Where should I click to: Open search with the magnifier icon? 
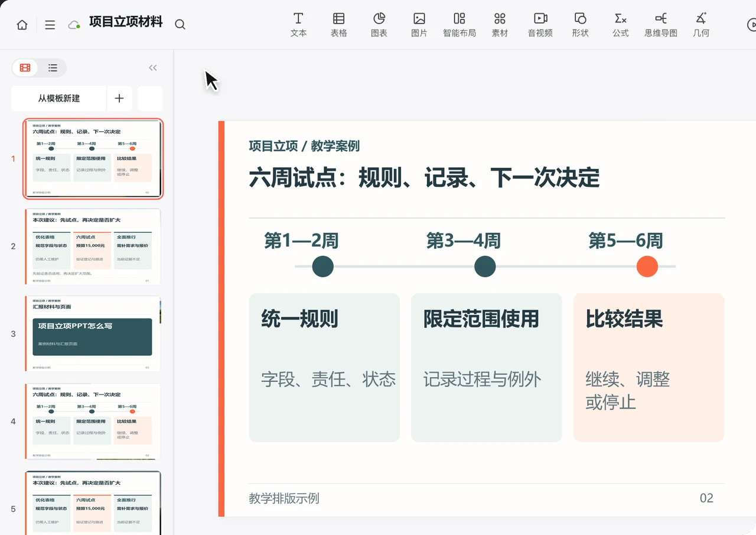point(180,24)
